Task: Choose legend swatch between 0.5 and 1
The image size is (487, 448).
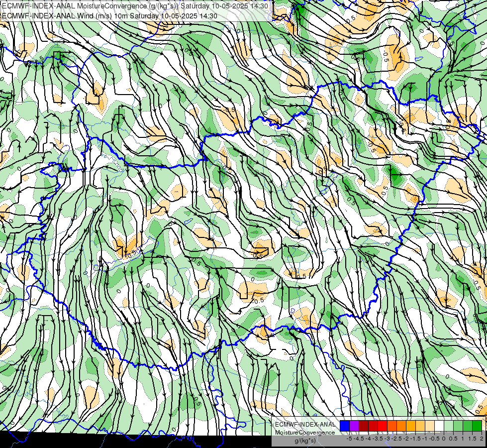Action: tap(458, 426)
